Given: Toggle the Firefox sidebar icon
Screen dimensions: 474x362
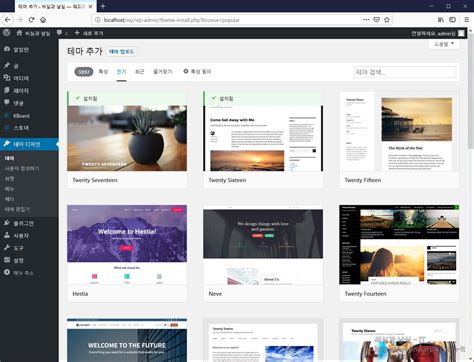Looking at the screenshot, I should coord(452,20).
